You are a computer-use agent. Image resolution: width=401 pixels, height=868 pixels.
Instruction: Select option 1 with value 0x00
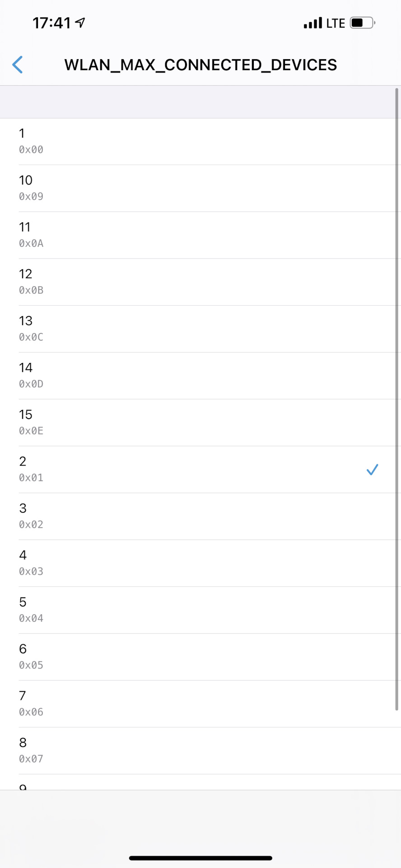200,142
